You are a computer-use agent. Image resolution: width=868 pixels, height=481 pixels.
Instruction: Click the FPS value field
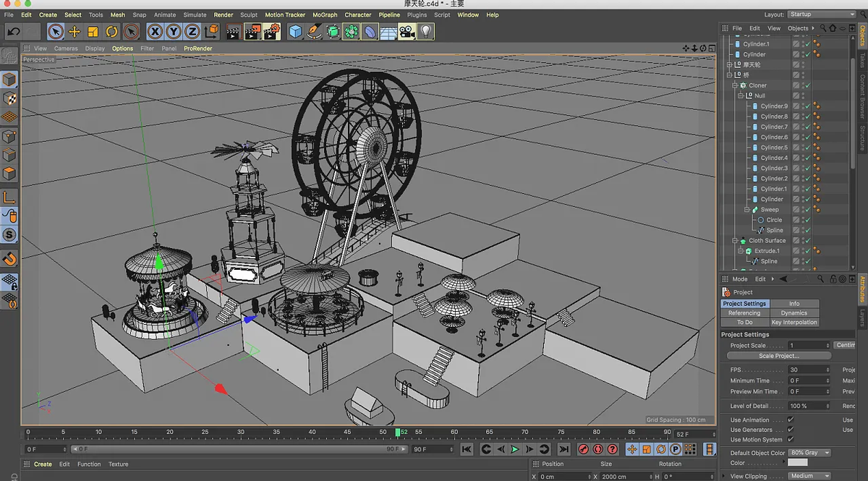pos(809,370)
